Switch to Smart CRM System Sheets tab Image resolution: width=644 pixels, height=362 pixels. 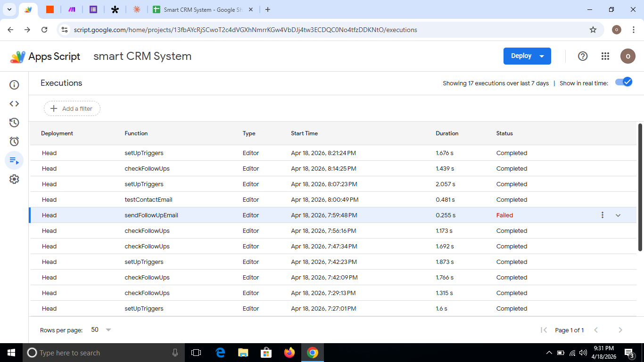coord(203,9)
